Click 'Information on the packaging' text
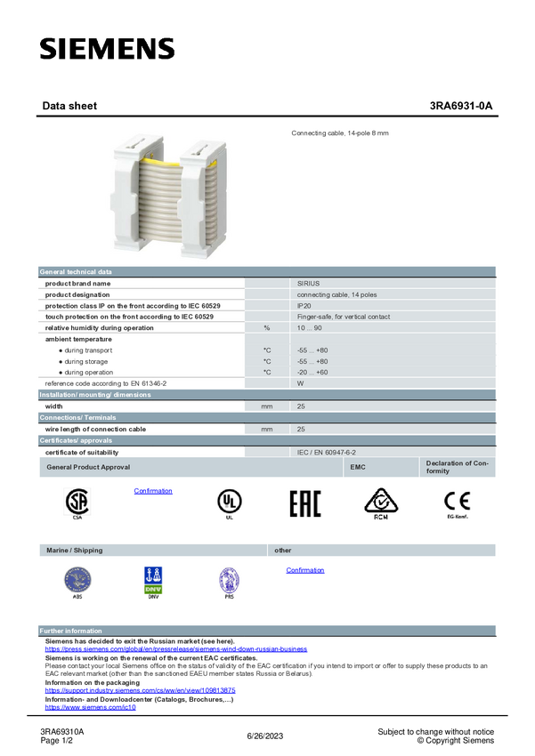The width and height of the screenshot is (535, 756). [x=93, y=683]
